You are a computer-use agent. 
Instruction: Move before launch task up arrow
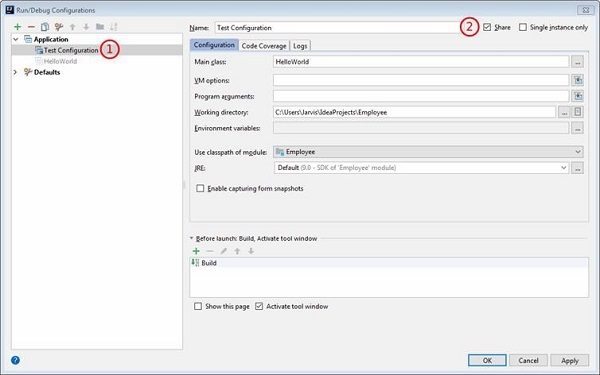tap(237, 251)
